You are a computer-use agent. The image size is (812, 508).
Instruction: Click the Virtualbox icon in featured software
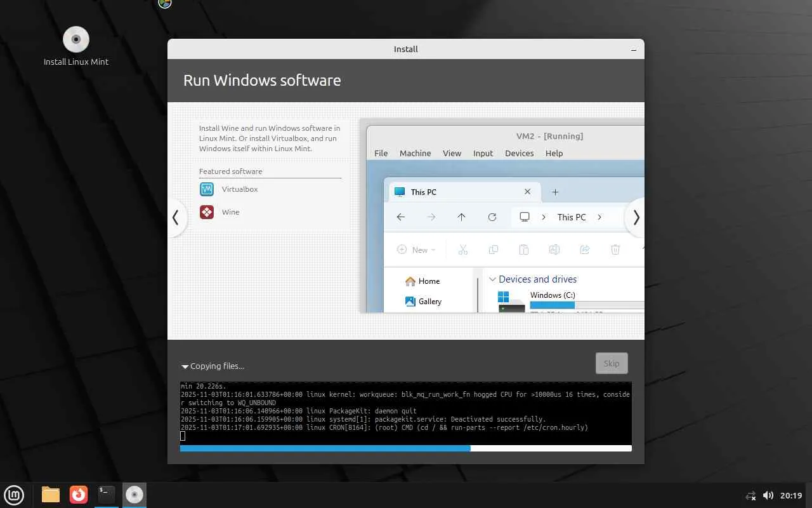pos(207,189)
